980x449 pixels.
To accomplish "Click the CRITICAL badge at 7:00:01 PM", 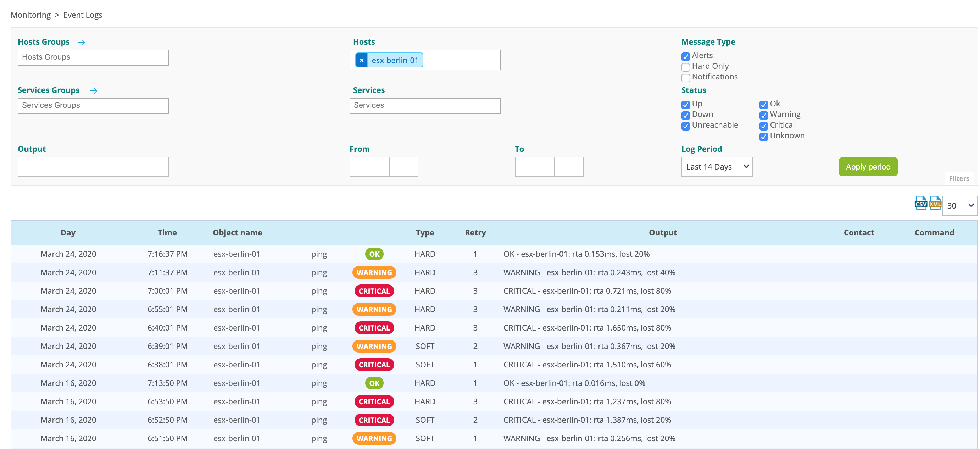I will [x=374, y=291].
